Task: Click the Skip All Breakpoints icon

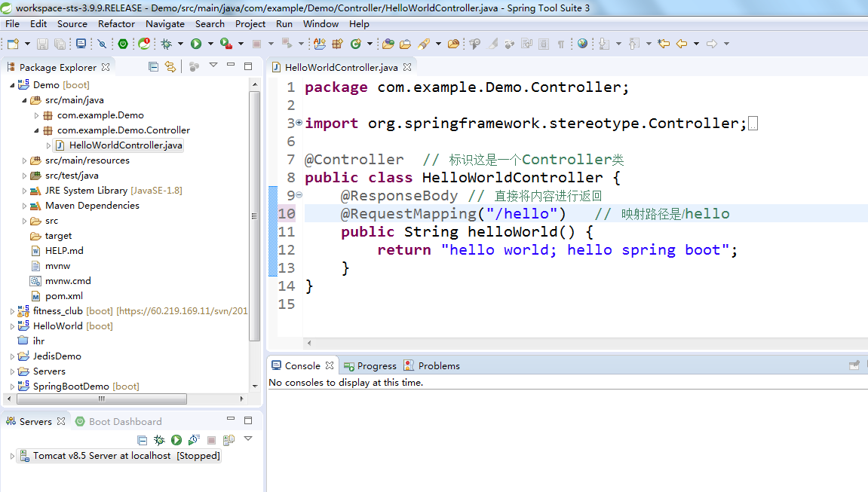Action: pos(102,44)
